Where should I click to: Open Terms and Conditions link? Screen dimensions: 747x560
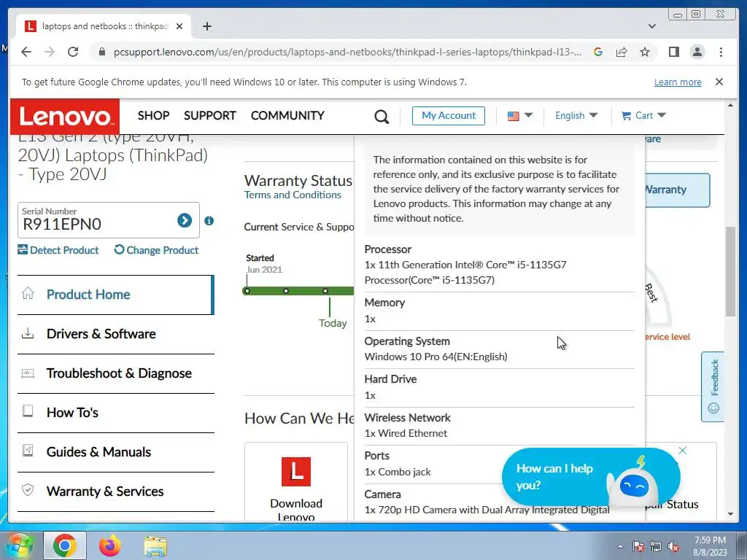pyautogui.click(x=293, y=195)
